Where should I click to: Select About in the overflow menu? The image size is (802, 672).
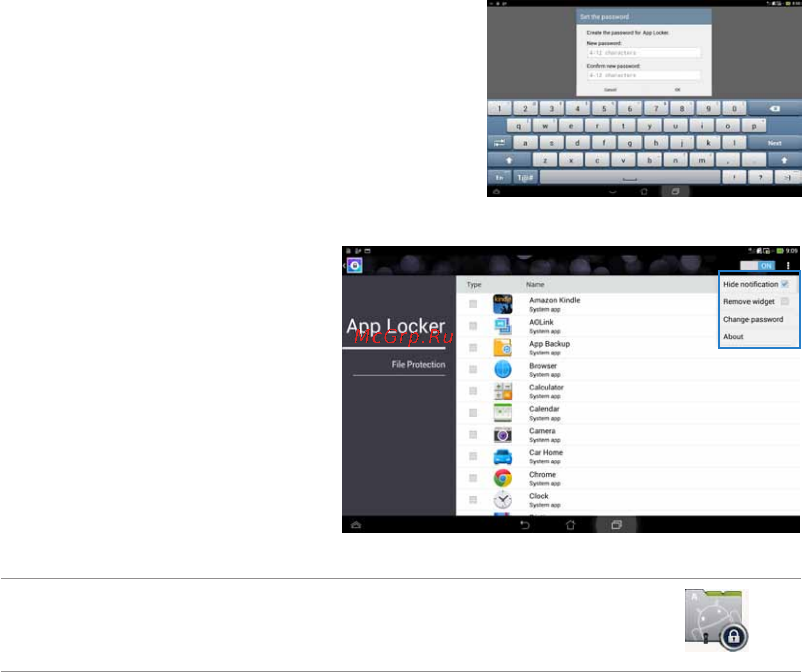click(733, 336)
